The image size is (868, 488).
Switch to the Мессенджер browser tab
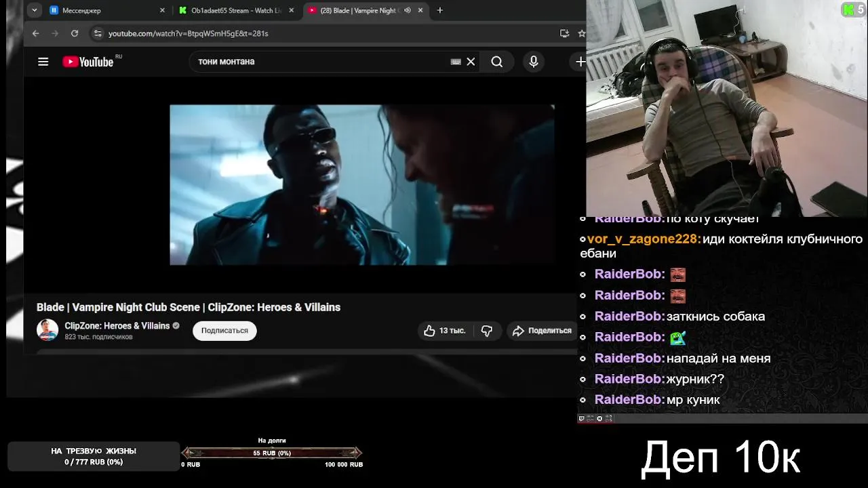(106, 10)
